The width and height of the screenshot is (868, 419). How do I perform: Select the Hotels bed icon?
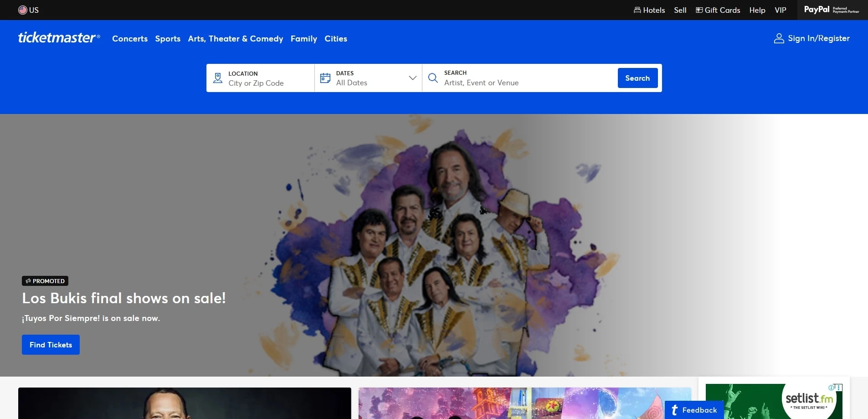tap(637, 10)
